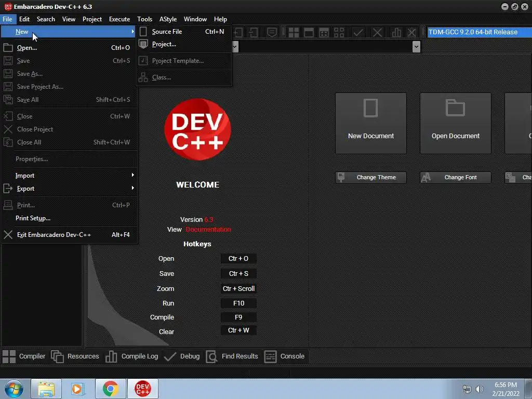Open the Edit menu
Image resolution: width=532 pixels, height=399 pixels.
[24, 19]
